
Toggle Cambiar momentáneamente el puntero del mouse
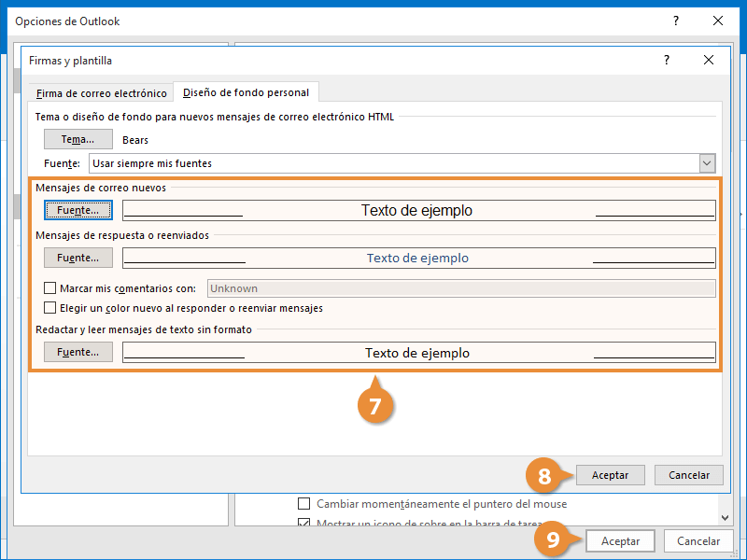coord(303,504)
